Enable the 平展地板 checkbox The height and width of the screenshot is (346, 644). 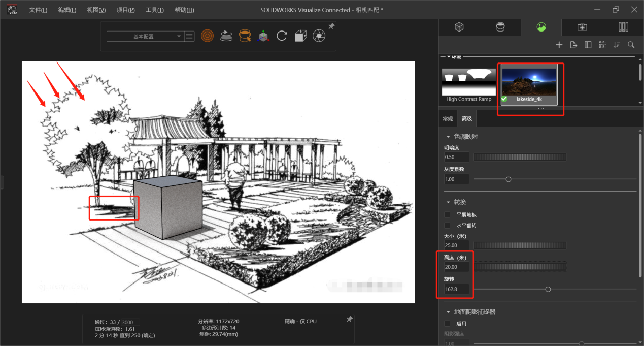[x=447, y=215]
